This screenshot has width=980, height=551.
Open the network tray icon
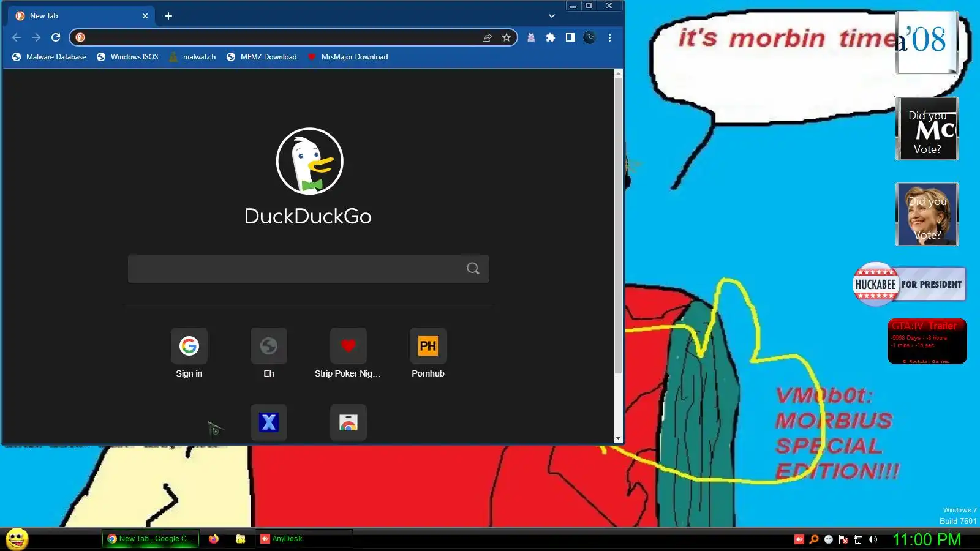[858, 539]
